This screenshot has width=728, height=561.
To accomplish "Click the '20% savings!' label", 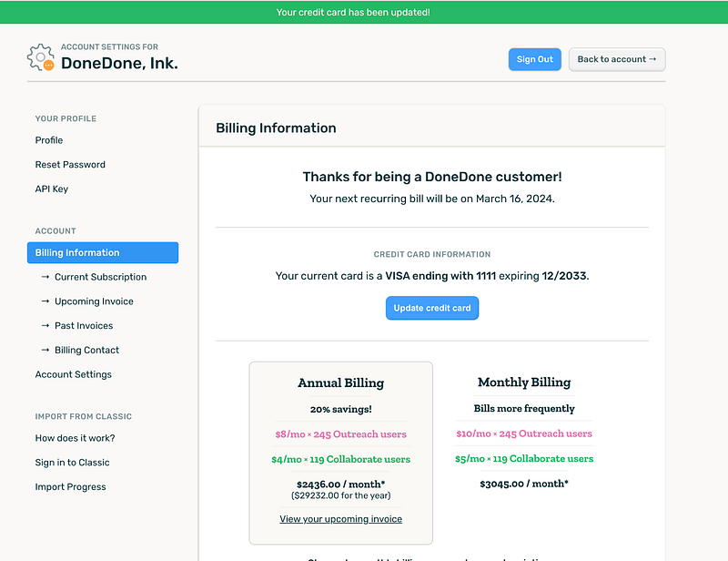I will pyautogui.click(x=340, y=410).
